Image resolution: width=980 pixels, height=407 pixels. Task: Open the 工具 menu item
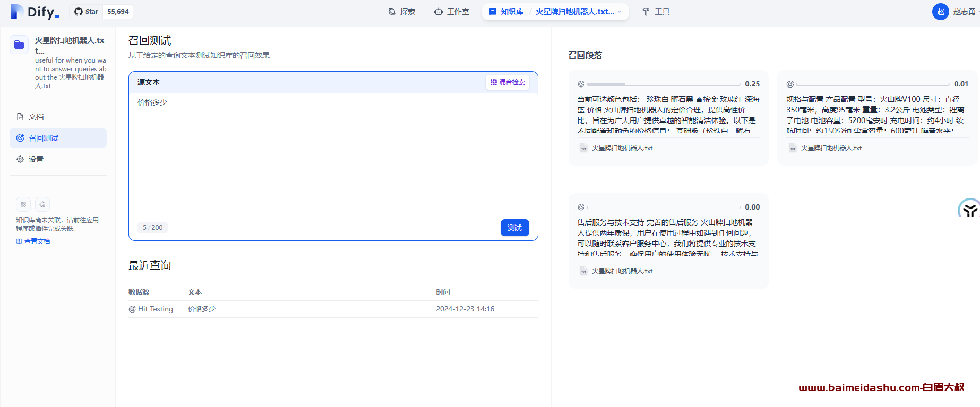click(x=656, y=12)
